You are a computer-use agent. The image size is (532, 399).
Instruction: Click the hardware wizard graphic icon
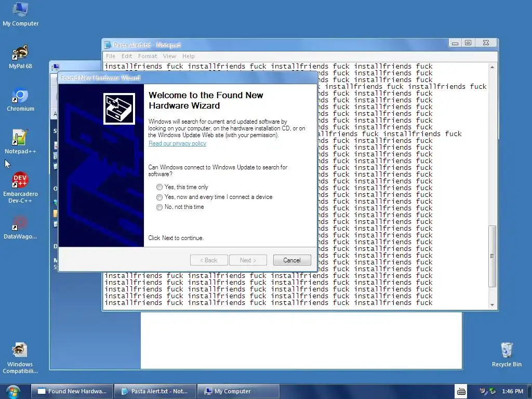(119, 109)
